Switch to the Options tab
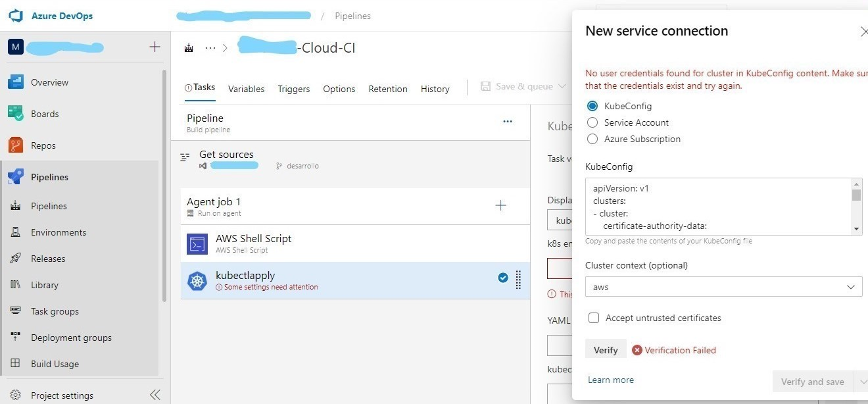Viewport: 868px width, 404px height. pyautogui.click(x=339, y=89)
